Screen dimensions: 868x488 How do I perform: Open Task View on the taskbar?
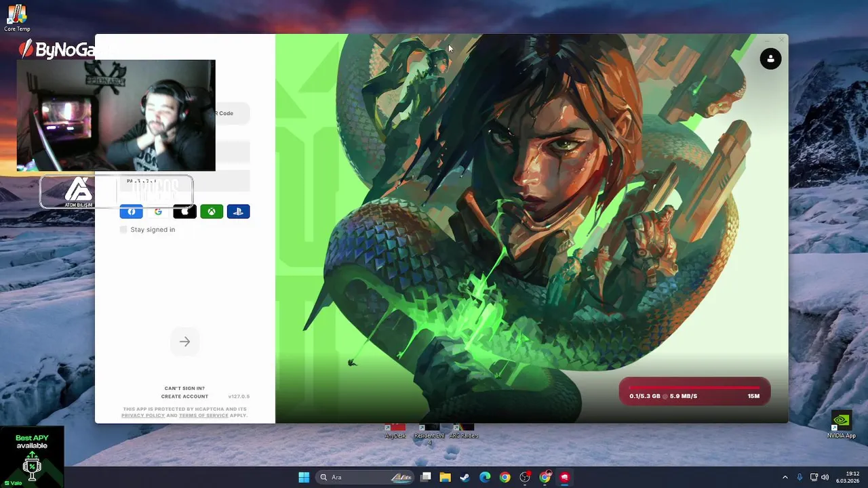pos(426,477)
